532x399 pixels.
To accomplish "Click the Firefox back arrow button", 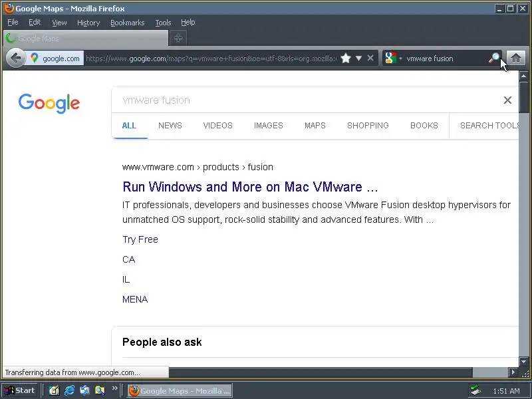I will point(15,59).
